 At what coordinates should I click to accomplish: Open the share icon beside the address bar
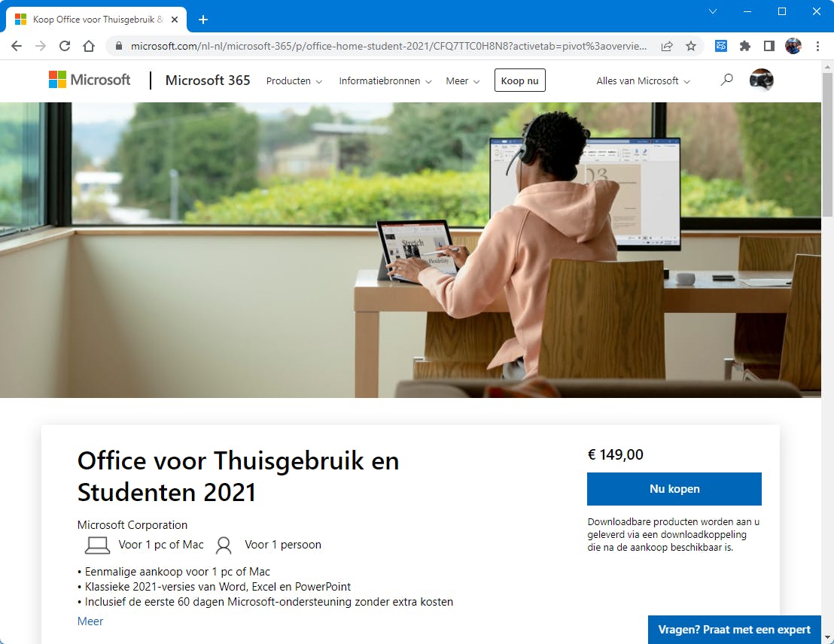pyautogui.click(x=667, y=46)
